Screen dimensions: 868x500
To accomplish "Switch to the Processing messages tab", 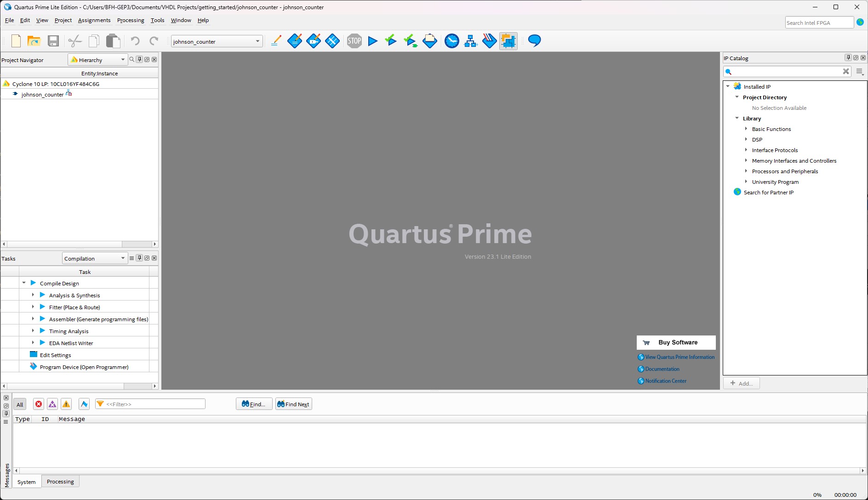I will click(60, 482).
